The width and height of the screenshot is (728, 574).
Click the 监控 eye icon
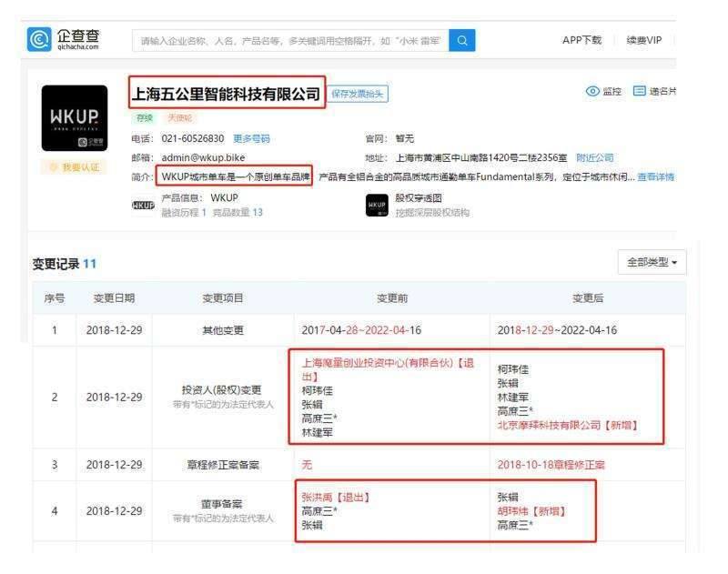point(592,91)
